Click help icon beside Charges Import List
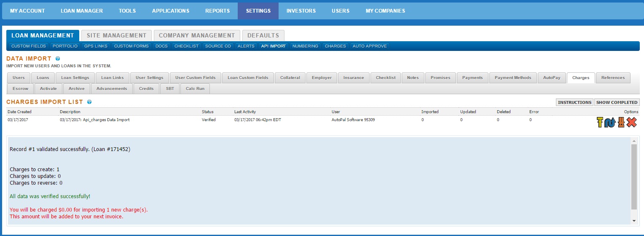This screenshot has height=236, width=644. (89, 102)
